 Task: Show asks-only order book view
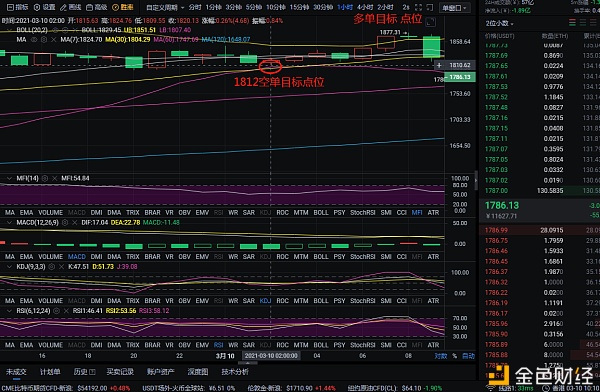tap(593, 23)
